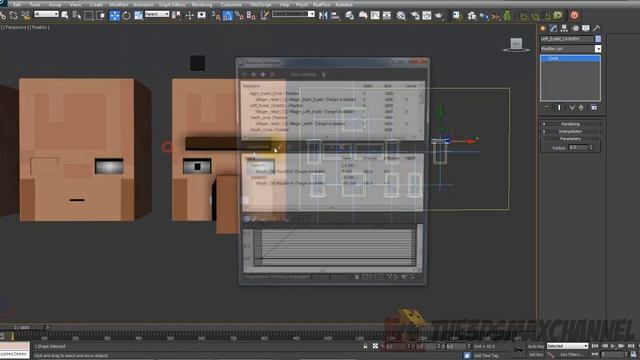
Task: Click the Mirror tool icon
Action: [323, 16]
